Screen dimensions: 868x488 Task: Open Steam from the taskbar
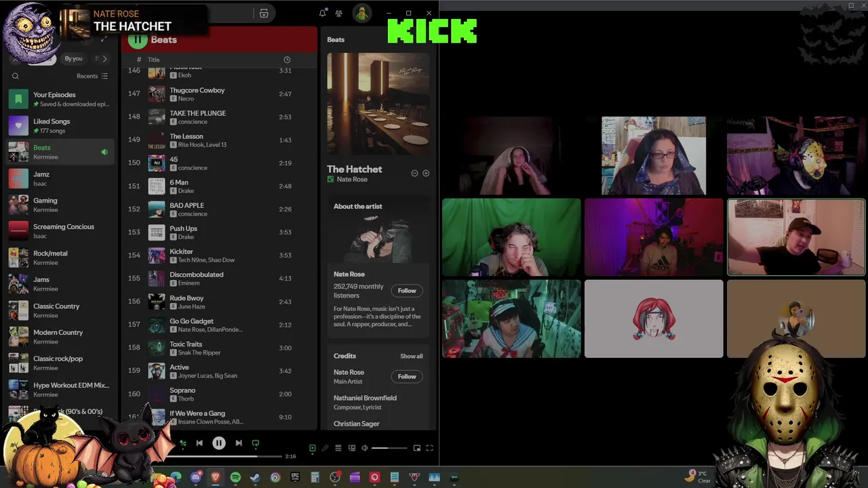[255, 477]
